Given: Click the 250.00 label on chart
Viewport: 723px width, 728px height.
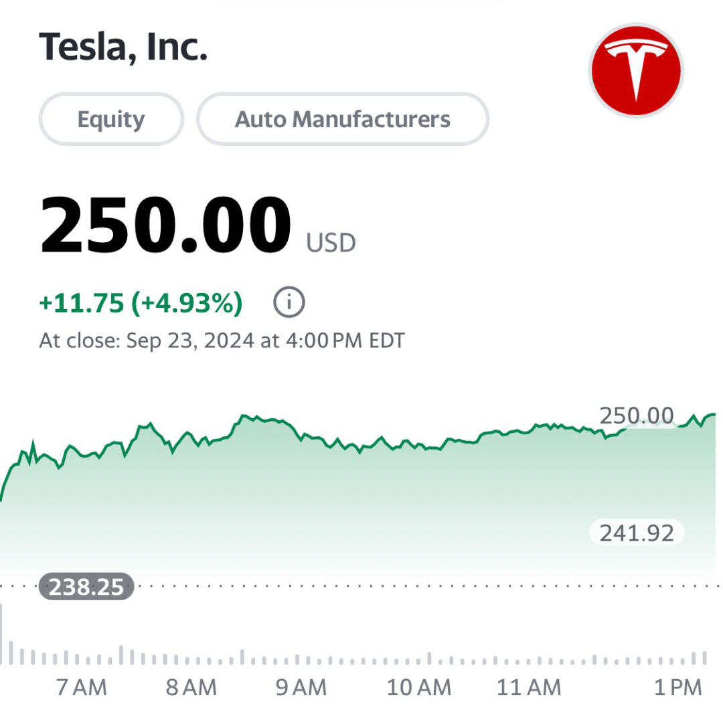Looking at the screenshot, I should pos(637,415).
